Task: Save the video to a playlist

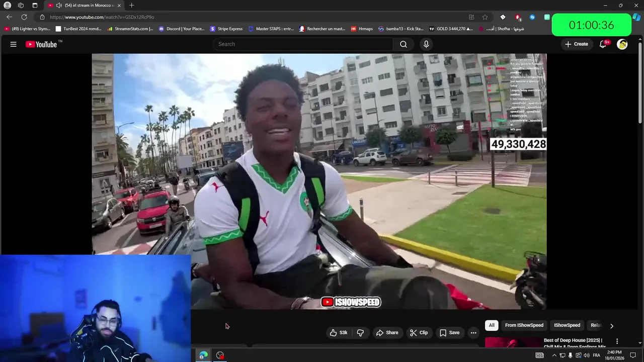Action: pos(449,333)
